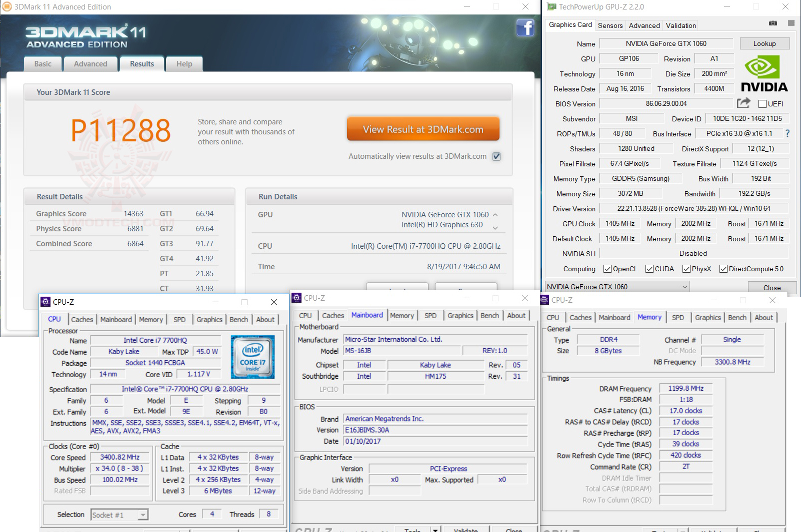The height and width of the screenshot is (532, 801).
Task: Click the app icon of the CPU-Z window showing Motherboard
Action: click(296, 298)
